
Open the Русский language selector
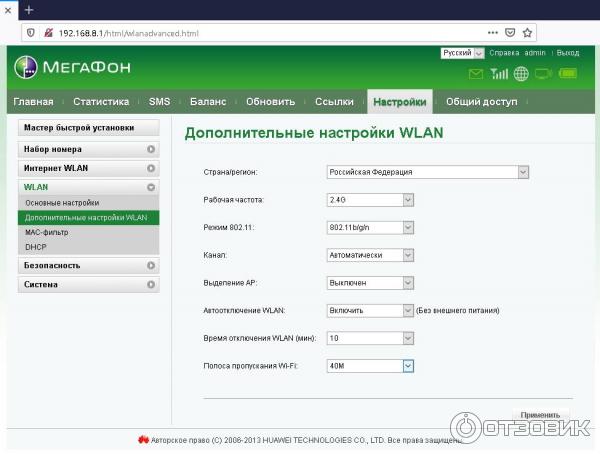pos(462,52)
